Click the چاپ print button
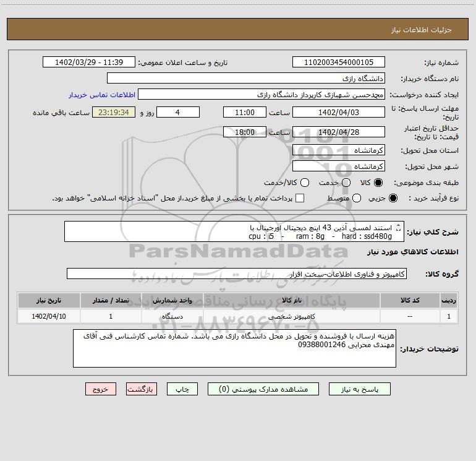Screen dimensions: 476x461 click(182, 389)
